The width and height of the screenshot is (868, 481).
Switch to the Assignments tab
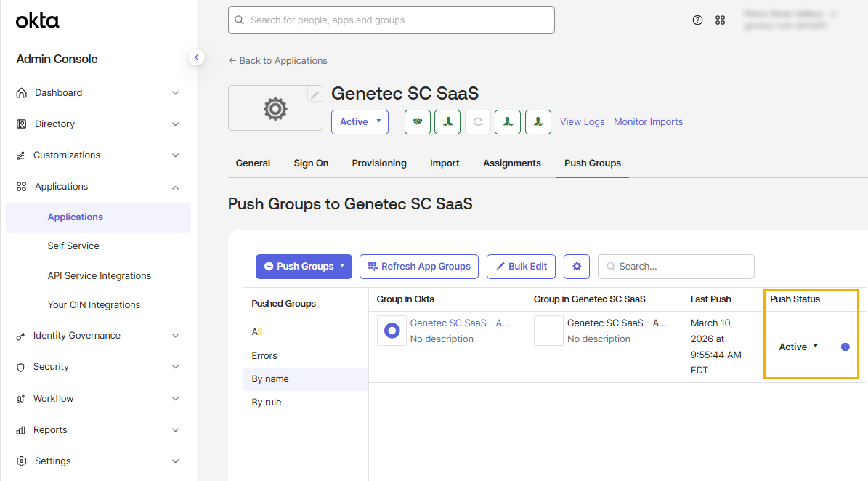(x=512, y=163)
